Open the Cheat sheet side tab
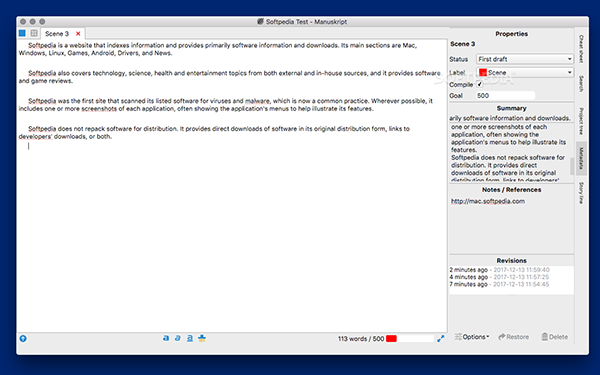The image size is (600, 375). click(581, 49)
